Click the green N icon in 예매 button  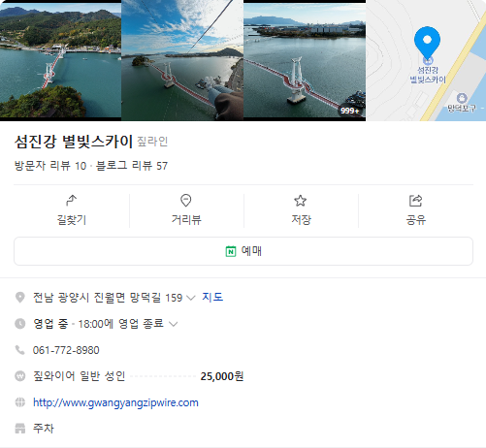click(x=231, y=251)
